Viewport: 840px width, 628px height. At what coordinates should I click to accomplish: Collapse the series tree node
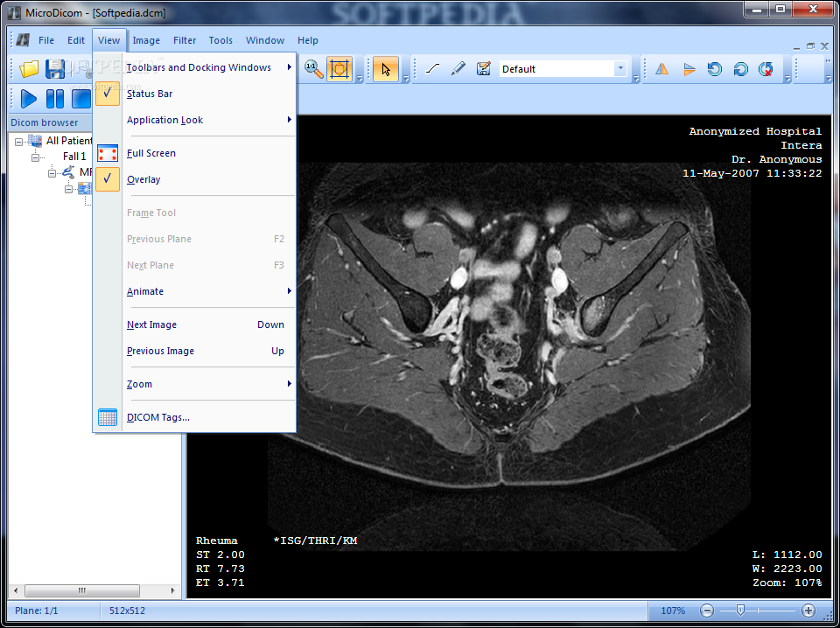pyautogui.click(x=69, y=188)
